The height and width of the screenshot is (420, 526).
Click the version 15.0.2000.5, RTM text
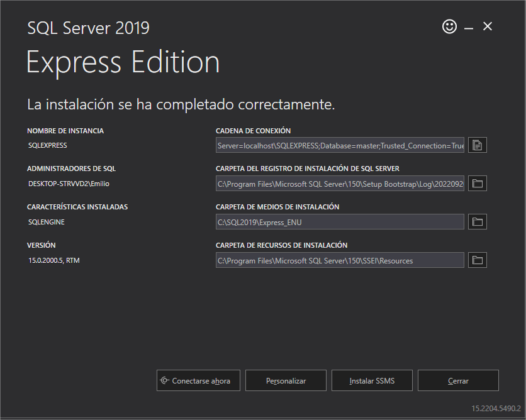(x=54, y=260)
